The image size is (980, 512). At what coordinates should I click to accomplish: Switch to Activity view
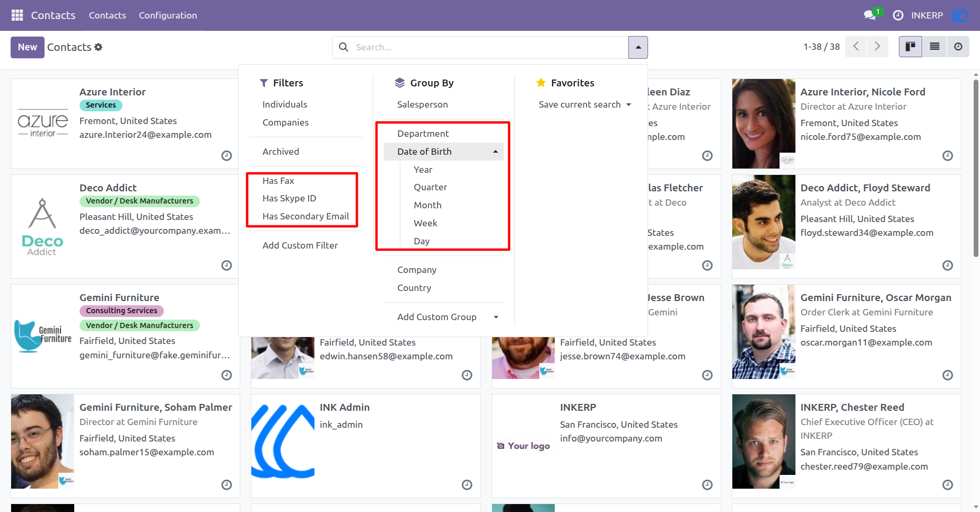(958, 47)
